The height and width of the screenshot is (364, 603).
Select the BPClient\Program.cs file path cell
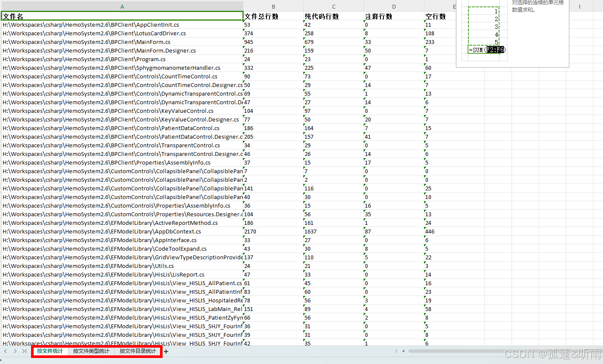(x=122, y=59)
